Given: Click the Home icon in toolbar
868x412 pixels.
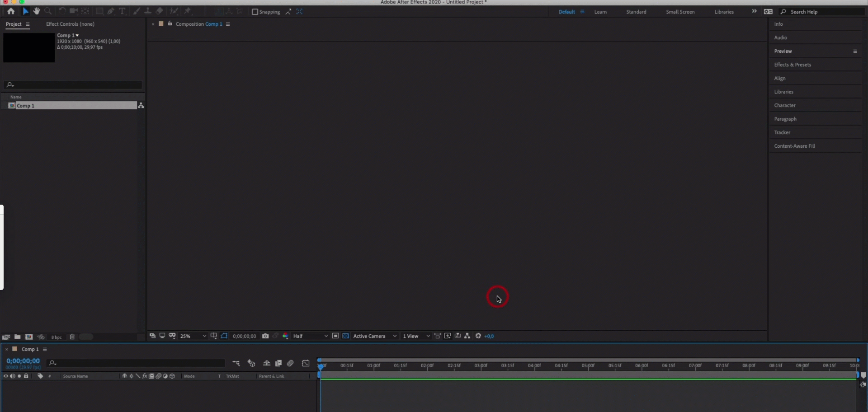Looking at the screenshot, I should [x=11, y=11].
